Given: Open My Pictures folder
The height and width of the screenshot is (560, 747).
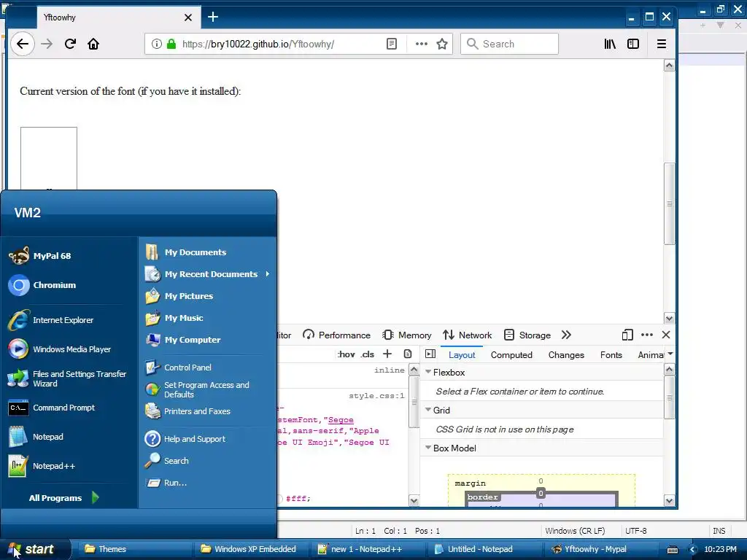Looking at the screenshot, I should 179,296.
